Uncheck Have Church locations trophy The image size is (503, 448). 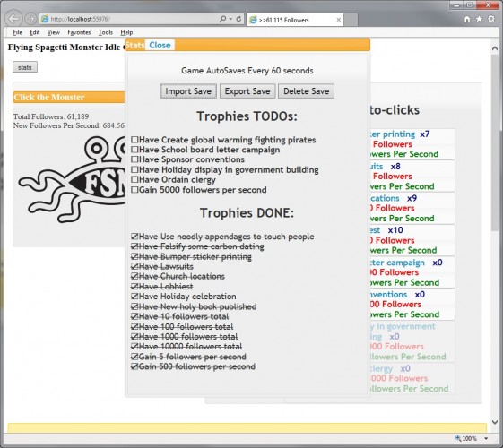(x=134, y=276)
